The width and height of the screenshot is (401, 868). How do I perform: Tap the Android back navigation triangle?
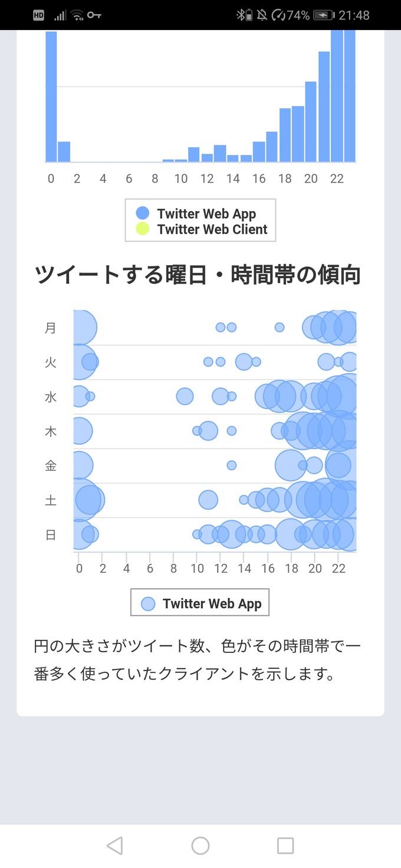click(x=115, y=846)
